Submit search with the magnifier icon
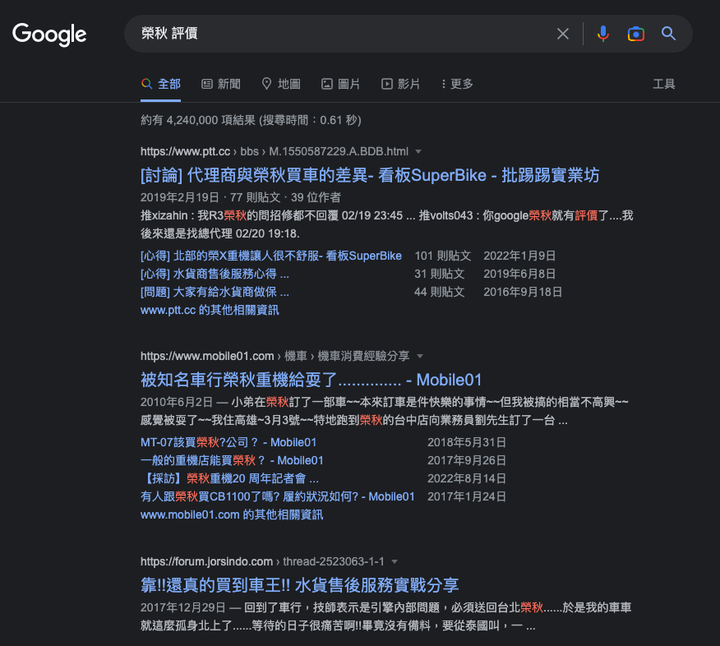Viewport: 720px width, 646px height. coord(668,34)
